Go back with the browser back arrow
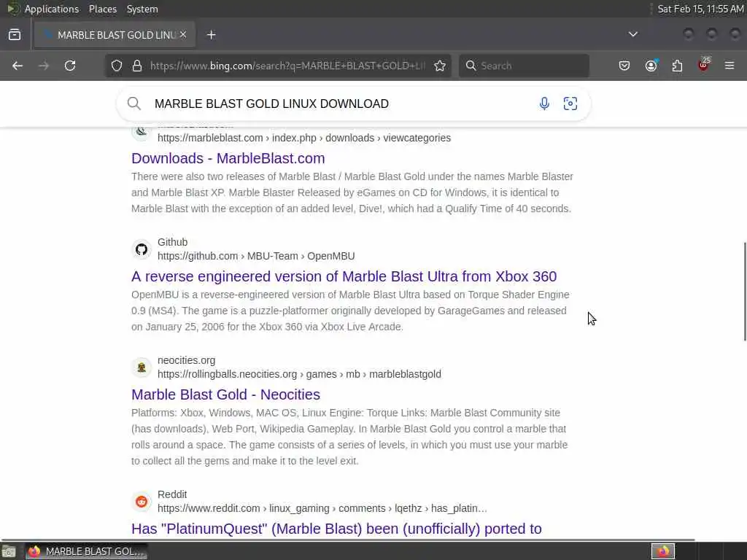The image size is (747, 560). [18, 66]
